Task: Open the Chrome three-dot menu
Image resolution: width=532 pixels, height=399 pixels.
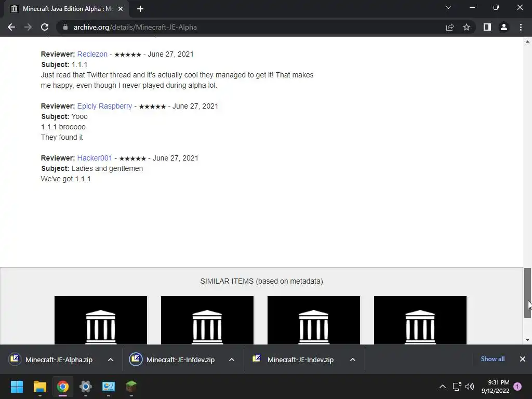Action: point(521,27)
